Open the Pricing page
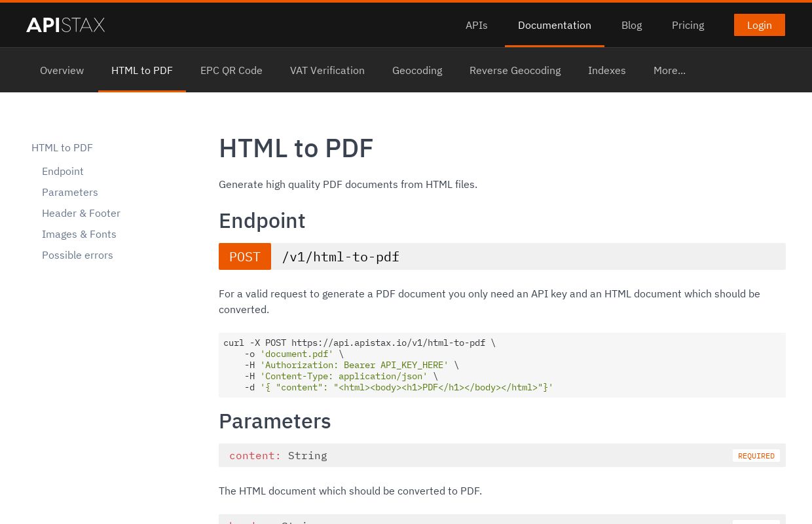The image size is (812, 524). tap(688, 25)
